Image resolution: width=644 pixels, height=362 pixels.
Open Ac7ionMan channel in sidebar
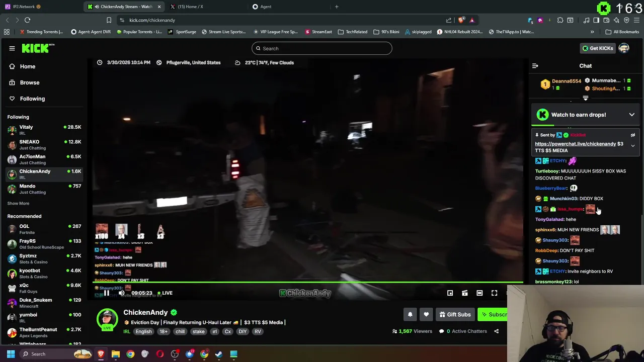pos(44,159)
